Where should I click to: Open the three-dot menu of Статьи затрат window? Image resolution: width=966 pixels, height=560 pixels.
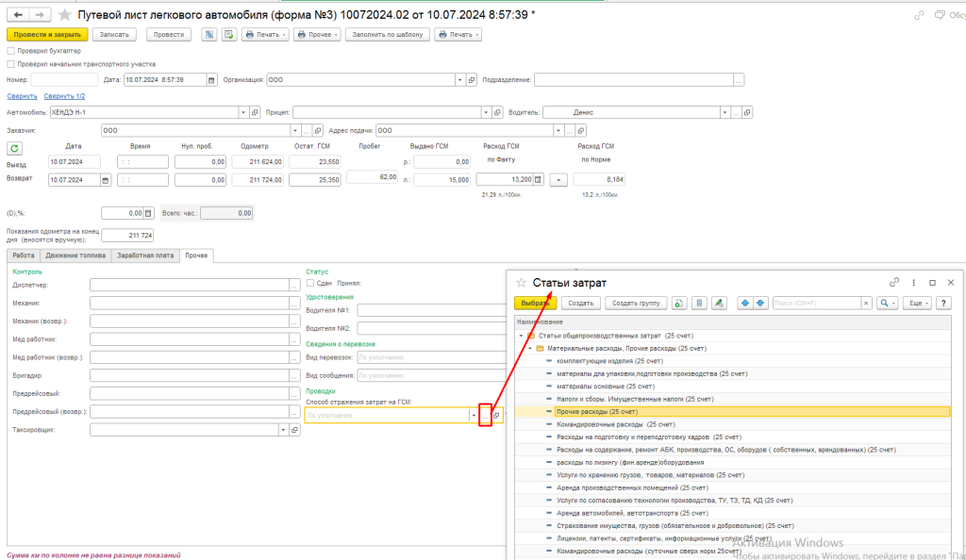tap(913, 283)
